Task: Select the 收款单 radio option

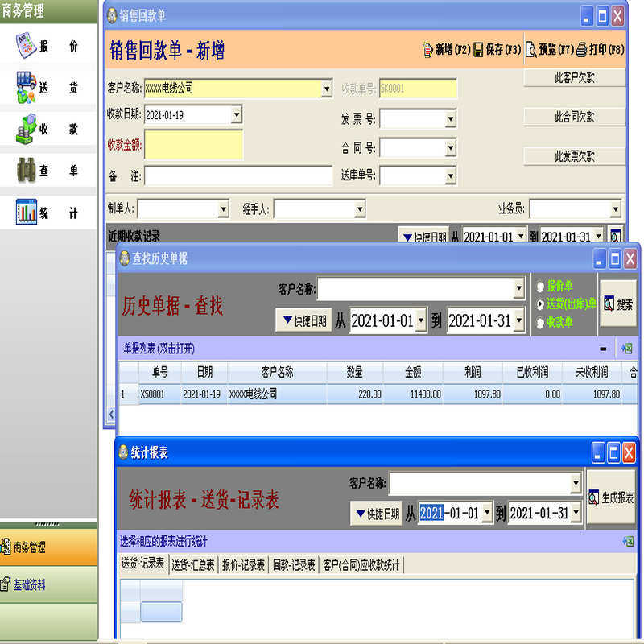Action: click(x=540, y=323)
